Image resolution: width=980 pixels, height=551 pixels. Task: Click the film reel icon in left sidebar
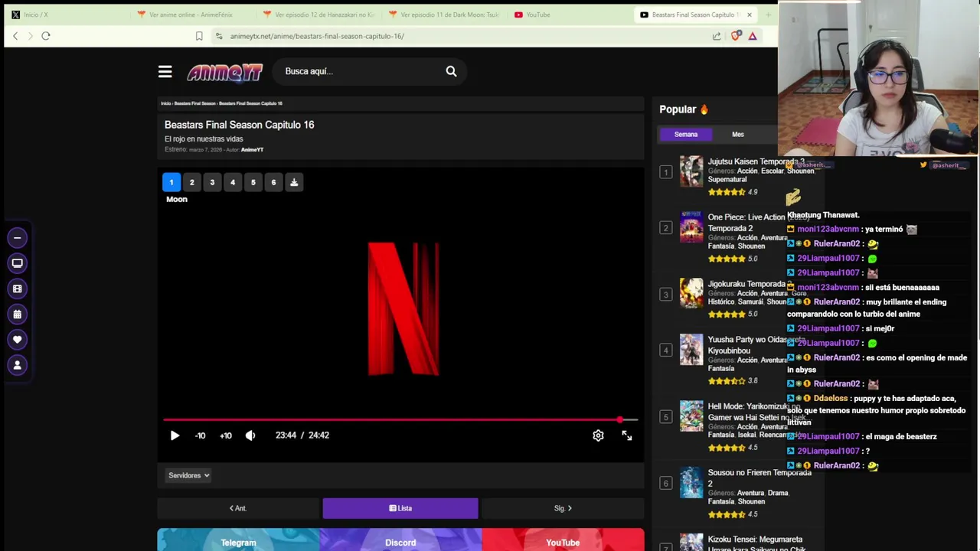[x=17, y=289]
